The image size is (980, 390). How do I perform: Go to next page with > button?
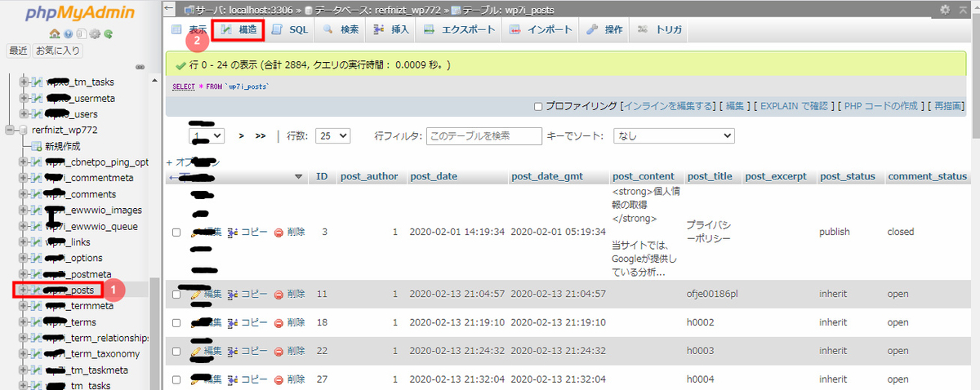(242, 136)
